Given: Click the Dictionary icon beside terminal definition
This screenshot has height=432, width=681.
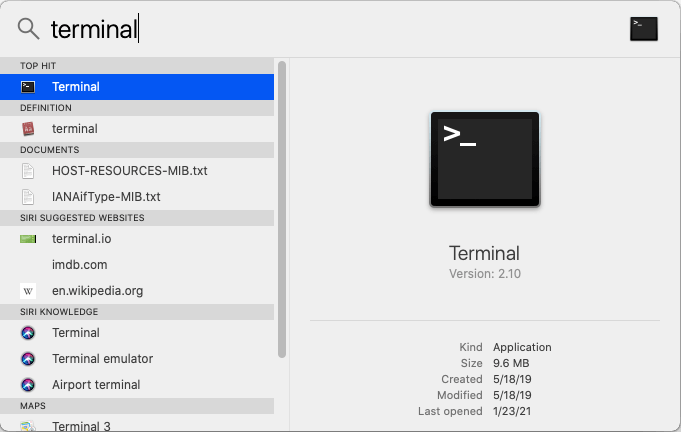Looking at the screenshot, I should pos(28,129).
